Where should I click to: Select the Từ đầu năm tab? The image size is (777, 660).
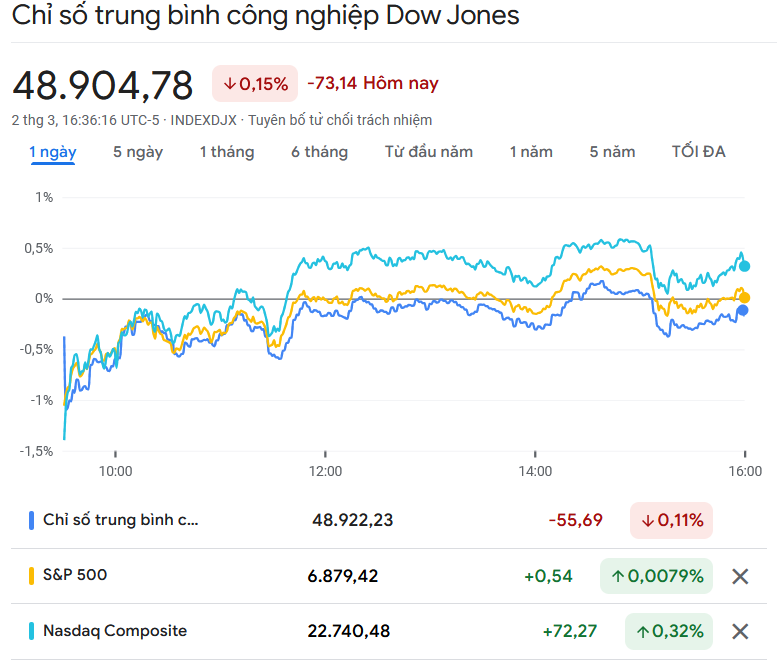click(x=429, y=152)
